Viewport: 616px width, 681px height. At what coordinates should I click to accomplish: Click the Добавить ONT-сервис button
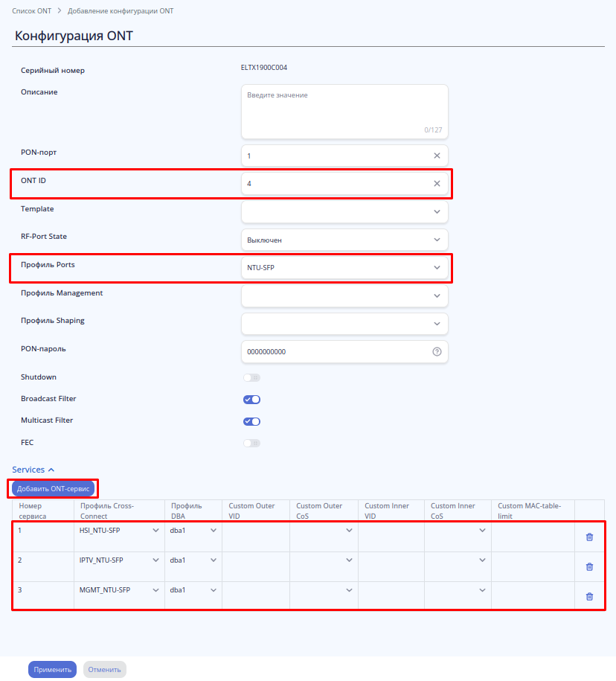click(x=54, y=489)
